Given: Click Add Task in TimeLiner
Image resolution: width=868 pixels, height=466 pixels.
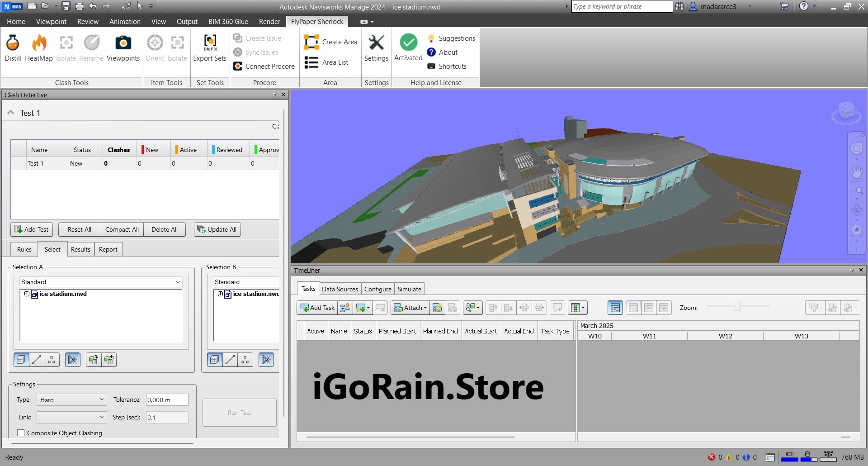Looking at the screenshot, I should 317,308.
